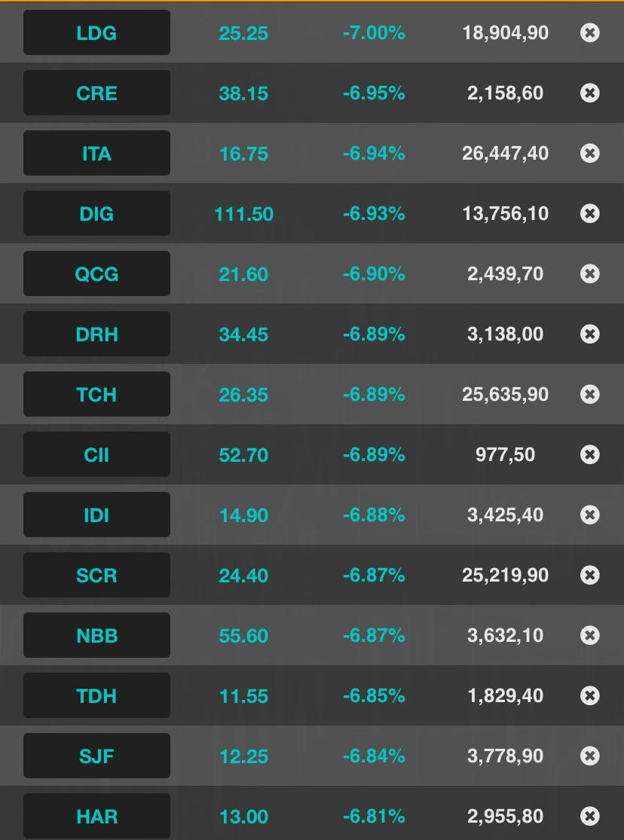Remove the TCH stock entry

(x=590, y=394)
